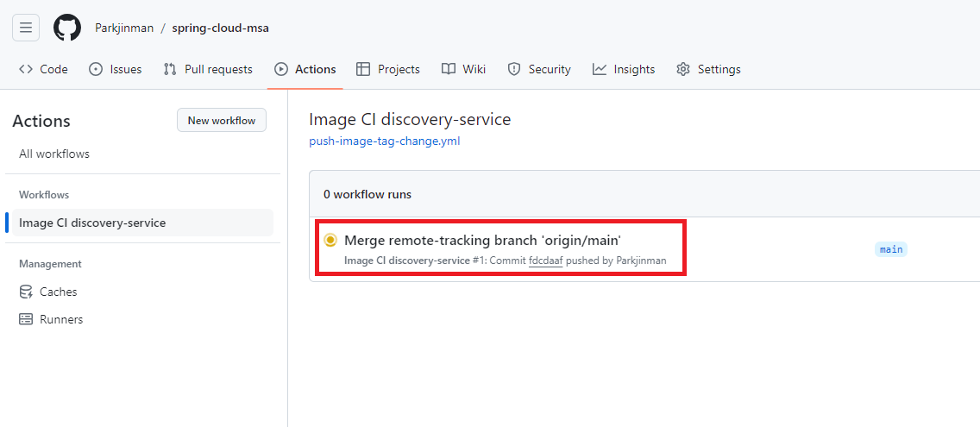Switch to the Settings tab

(708, 69)
